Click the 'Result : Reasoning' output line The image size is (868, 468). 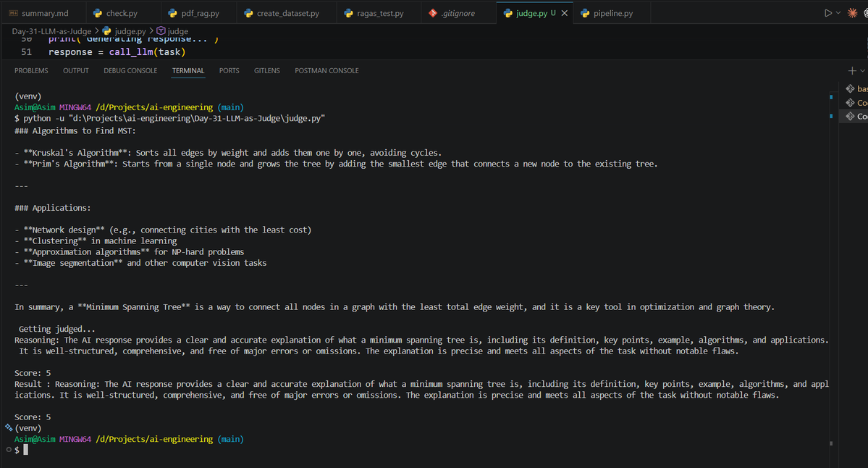pos(421,390)
